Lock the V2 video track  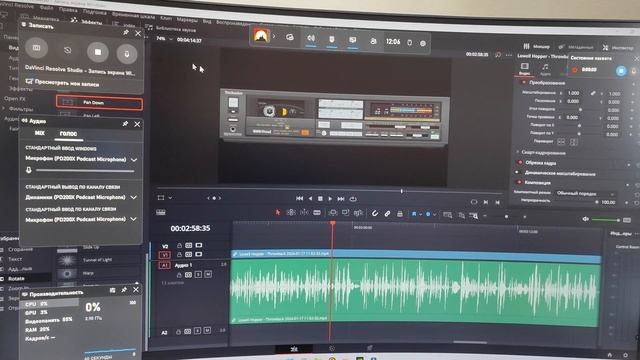(179, 245)
